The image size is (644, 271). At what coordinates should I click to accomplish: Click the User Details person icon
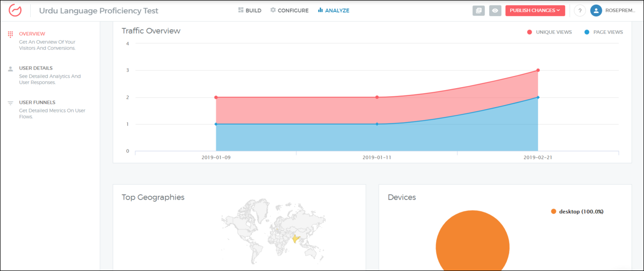[x=10, y=69]
